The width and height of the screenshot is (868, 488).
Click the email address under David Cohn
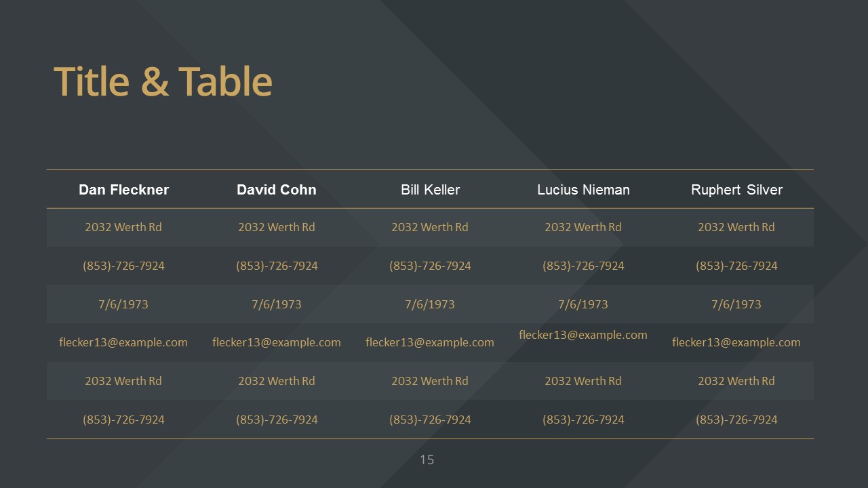point(277,342)
